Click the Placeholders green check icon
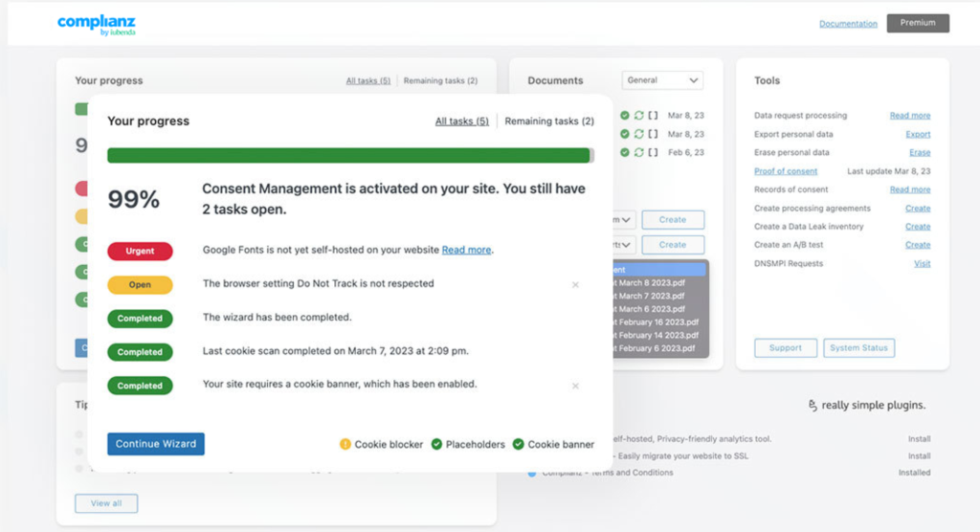Screen dimensions: 980x532 [x=436, y=444]
